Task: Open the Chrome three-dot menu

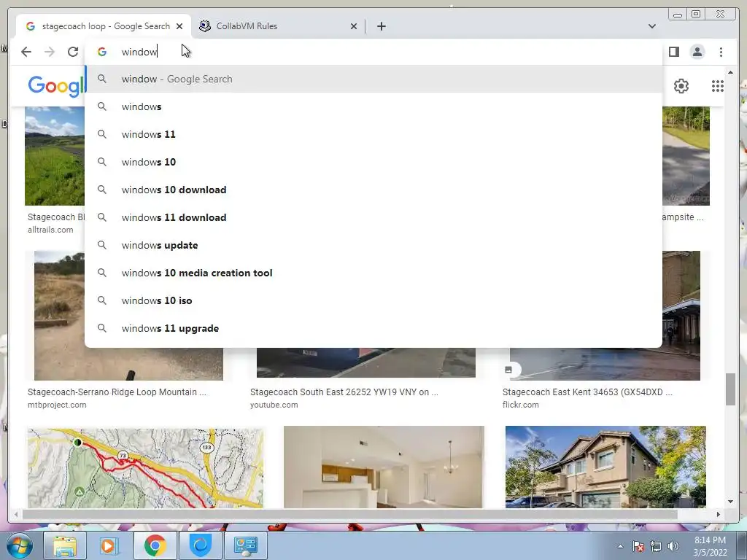Action: [x=721, y=52]
